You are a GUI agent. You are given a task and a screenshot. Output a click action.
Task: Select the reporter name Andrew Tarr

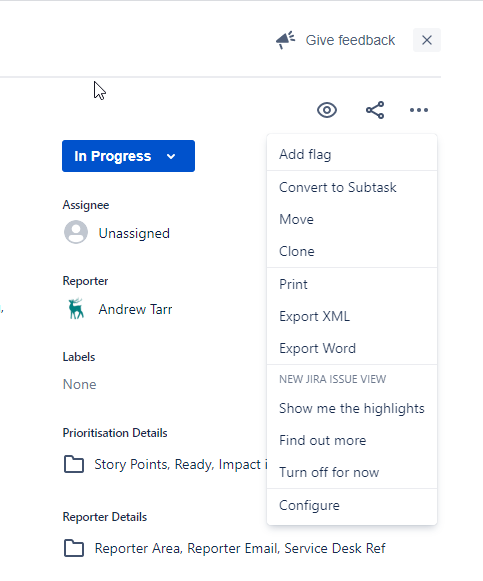(135, 309)
